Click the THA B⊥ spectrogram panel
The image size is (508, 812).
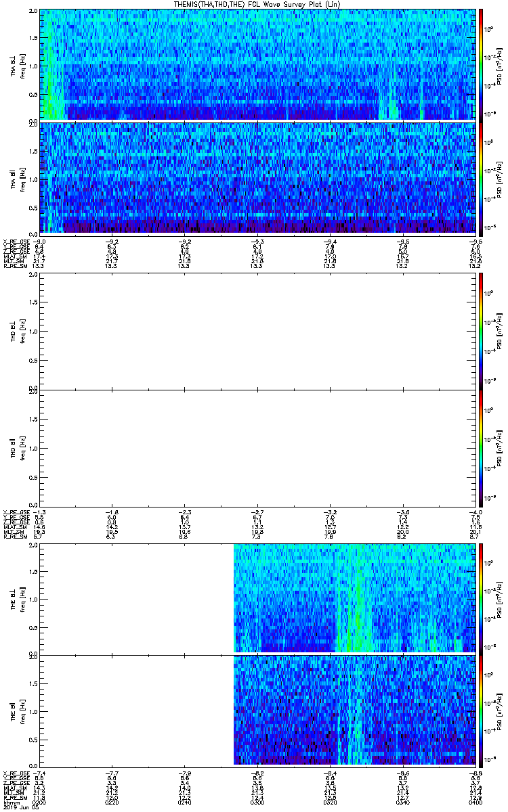pos(257,65)
